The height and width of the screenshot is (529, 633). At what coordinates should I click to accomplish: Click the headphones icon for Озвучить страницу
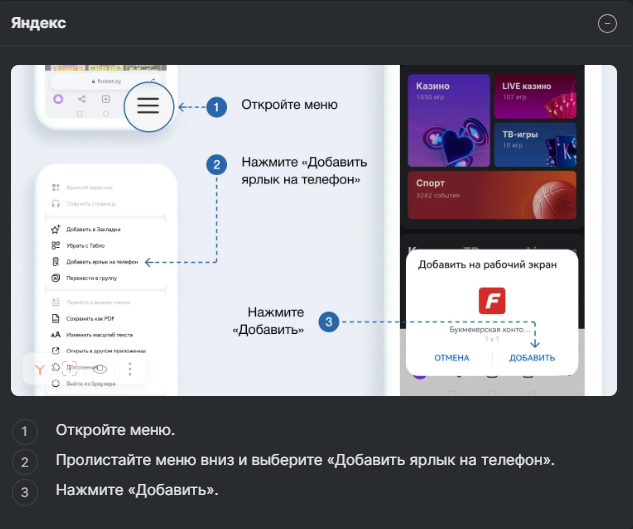tap(56, 204)
